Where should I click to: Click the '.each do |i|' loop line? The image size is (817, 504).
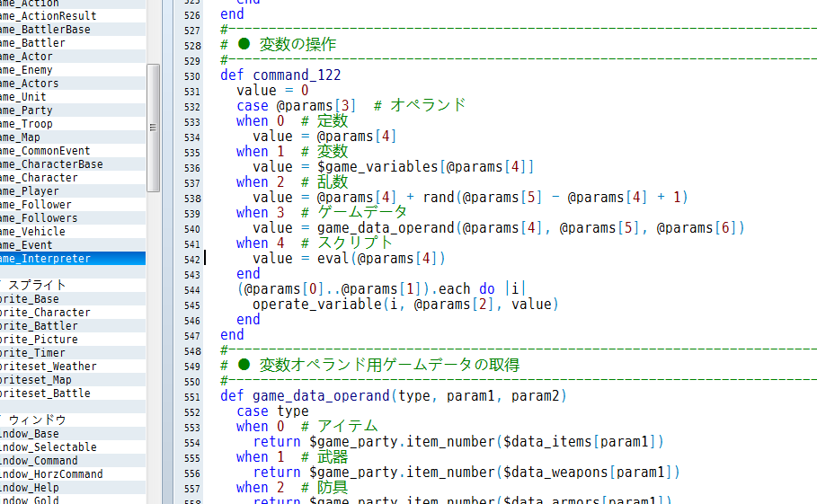coord(381,289)
